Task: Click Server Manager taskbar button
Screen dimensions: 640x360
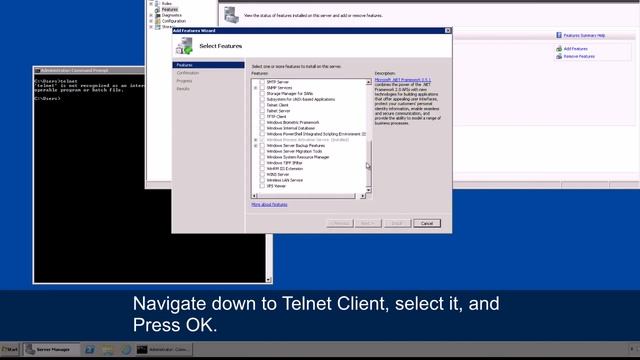Action: (51, 350)
